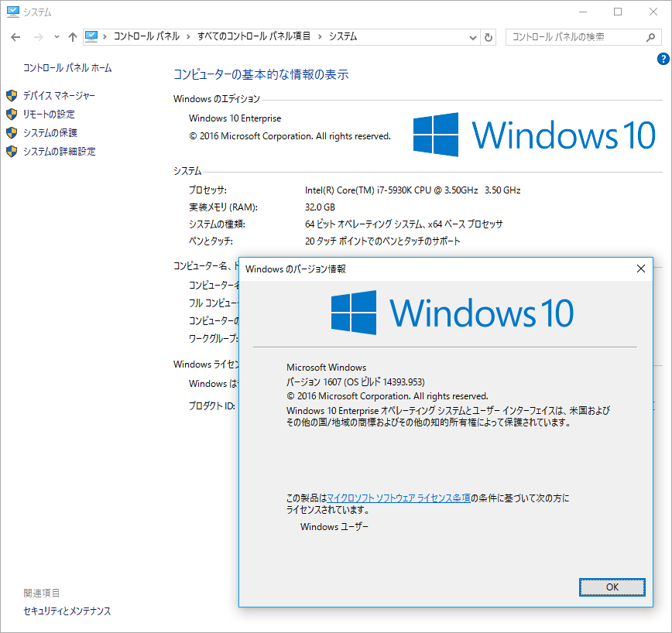Click the Back navigation arrow
Image resolution: width=672 pixels, height=633 pixels.
point(16,37)
